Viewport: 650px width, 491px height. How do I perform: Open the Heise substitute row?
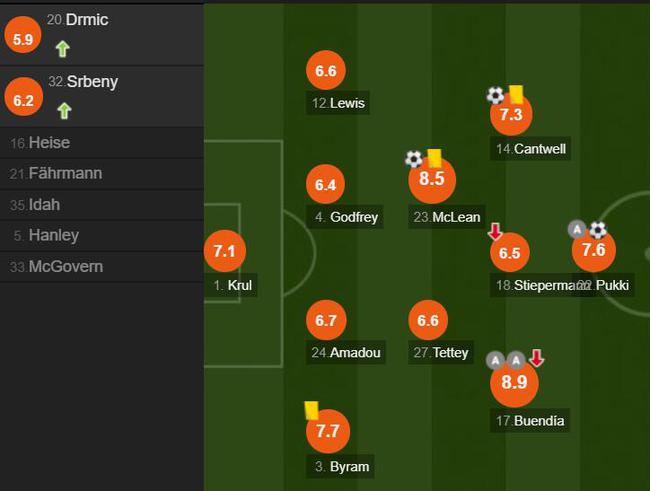click(102, 143)
